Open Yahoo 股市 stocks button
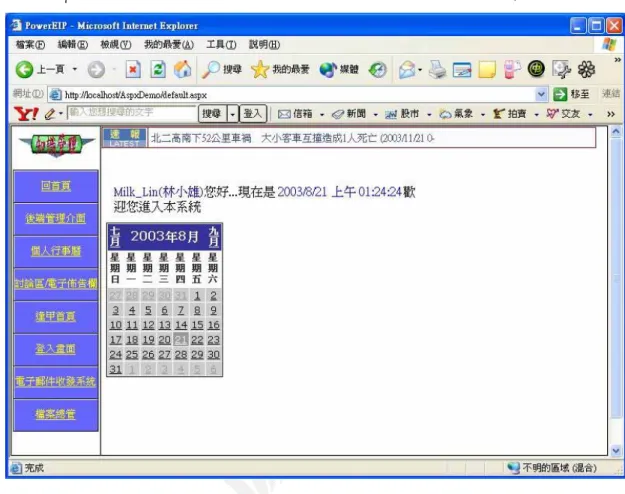 click(402, 114)
